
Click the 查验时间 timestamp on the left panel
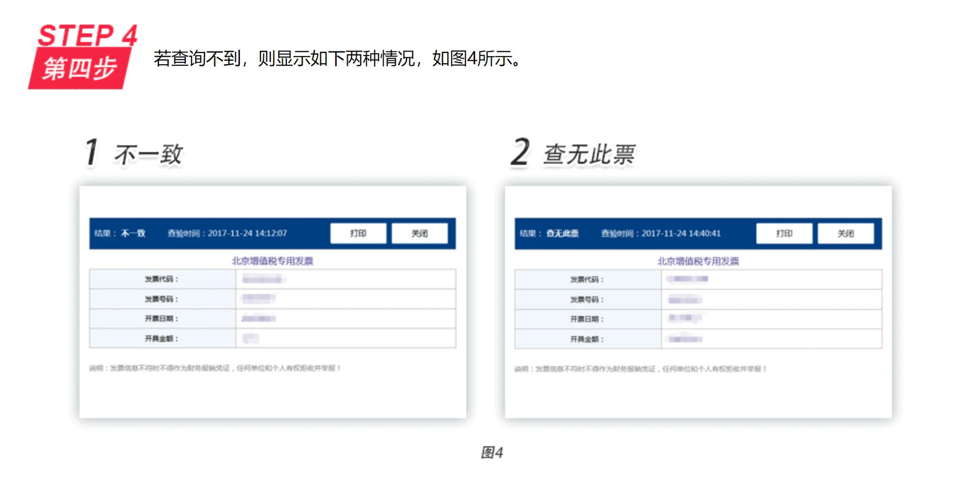tap(227, 233)
